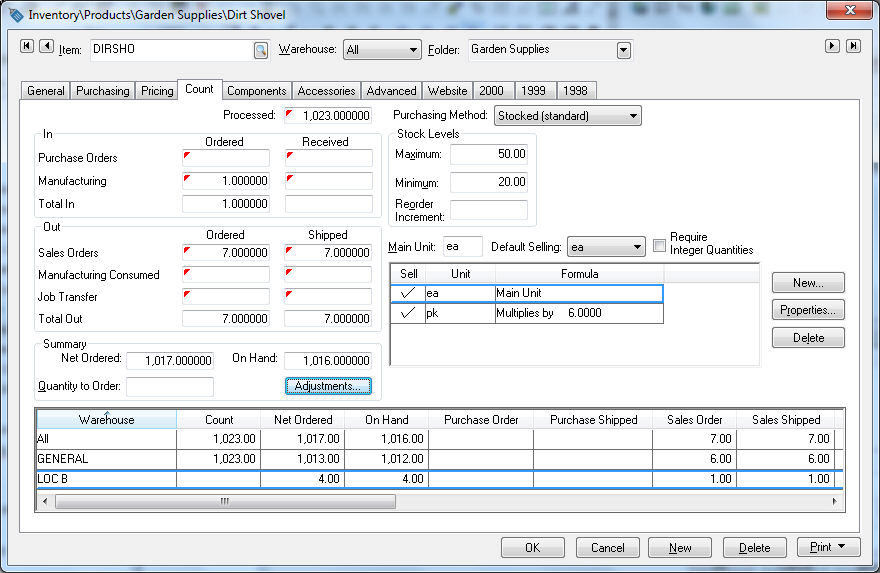Open Job Transfer Shipped drill-down flag
The width and height of the screenshot is (880, 573).
[x=289, y=294]
